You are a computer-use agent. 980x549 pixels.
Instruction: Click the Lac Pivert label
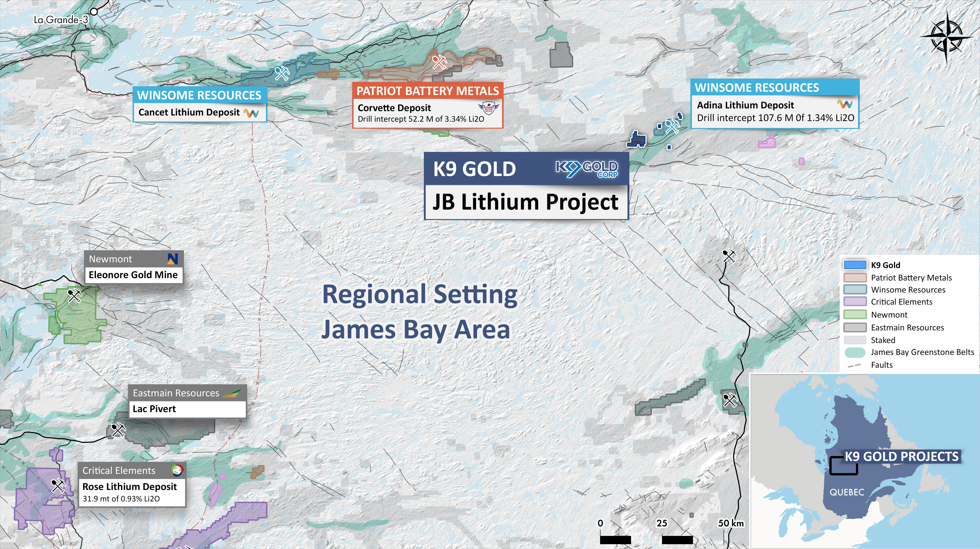point(154,409)
